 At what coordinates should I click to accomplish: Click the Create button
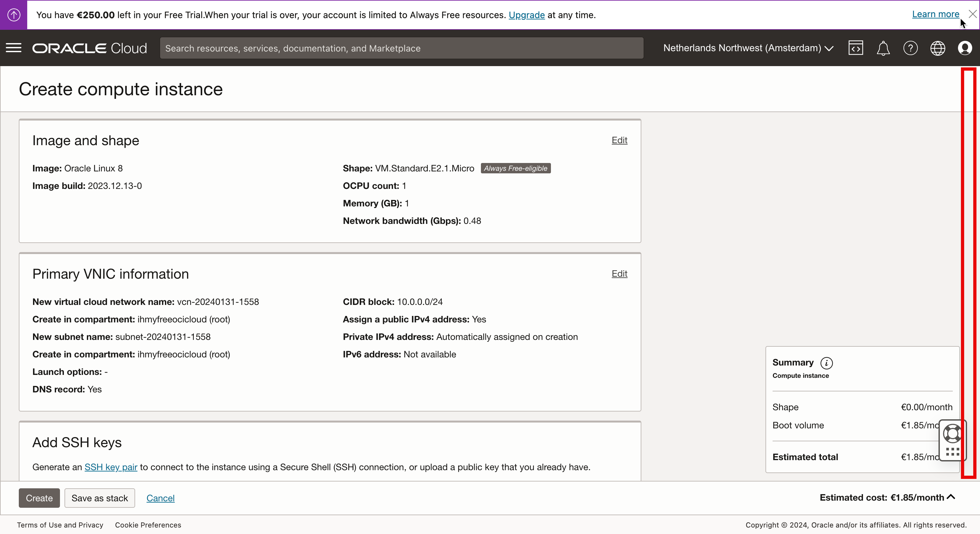click(39, 498)
